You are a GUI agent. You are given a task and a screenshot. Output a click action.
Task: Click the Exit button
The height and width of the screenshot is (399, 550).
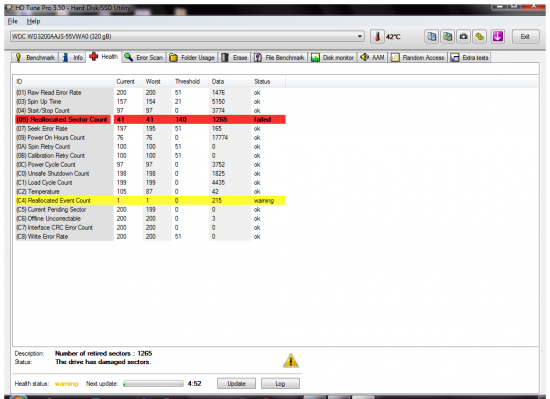525,36
